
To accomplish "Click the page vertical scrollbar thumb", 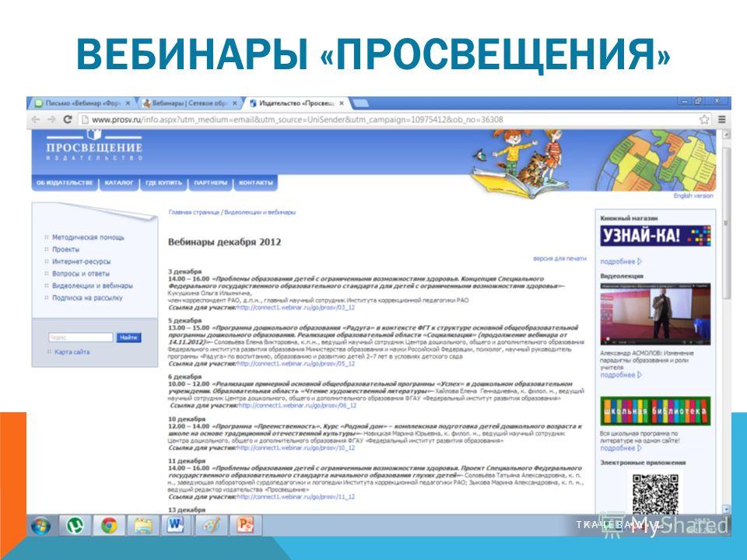I will 727,224.
